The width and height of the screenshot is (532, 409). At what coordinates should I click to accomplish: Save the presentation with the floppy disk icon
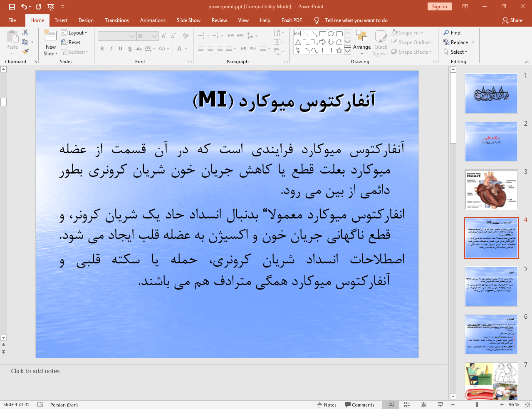point(12,7)
